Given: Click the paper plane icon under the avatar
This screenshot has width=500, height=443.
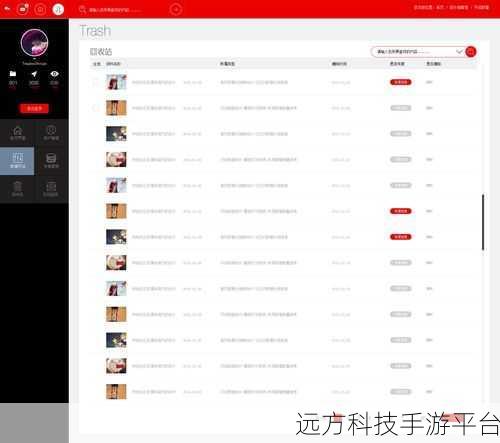Looking at the screenshot, I should pyautogui.click(x=34, y=74).
